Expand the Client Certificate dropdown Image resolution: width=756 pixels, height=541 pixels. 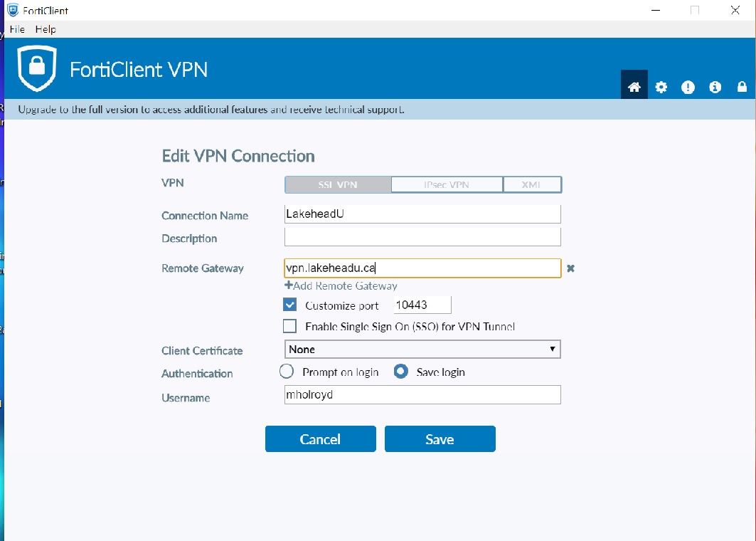[422, 350]
